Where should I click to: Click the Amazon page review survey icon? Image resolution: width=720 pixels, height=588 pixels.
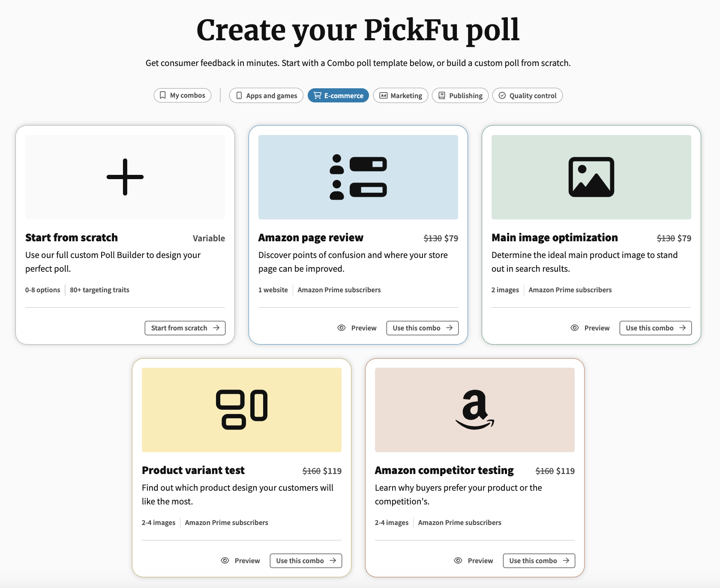pos(358,177)
